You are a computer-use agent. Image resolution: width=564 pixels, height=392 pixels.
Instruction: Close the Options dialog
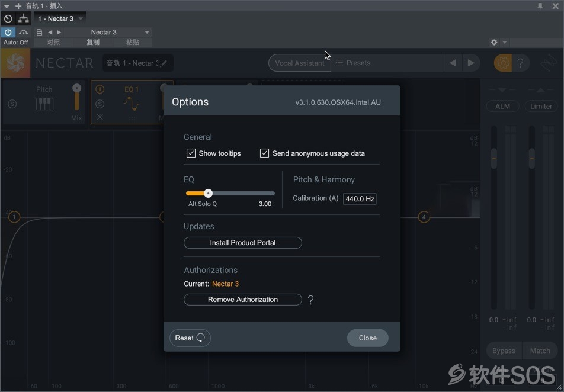click(367, 338)
